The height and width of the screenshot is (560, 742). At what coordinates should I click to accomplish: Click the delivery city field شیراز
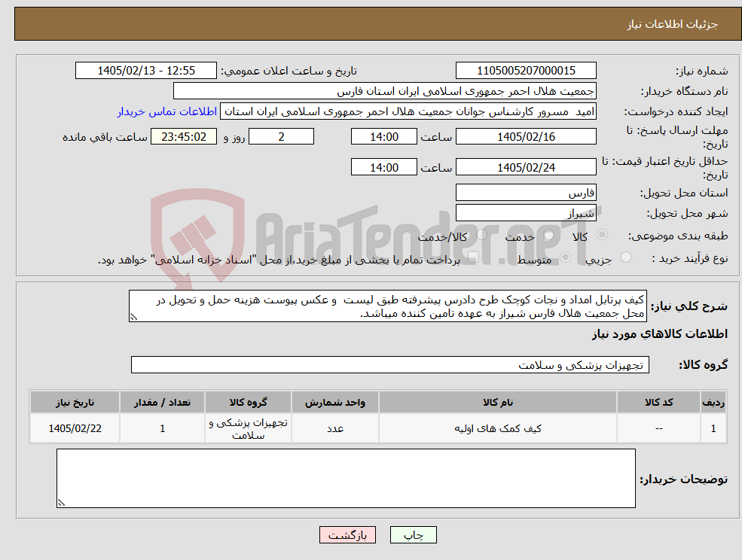(x=526, y=213)
